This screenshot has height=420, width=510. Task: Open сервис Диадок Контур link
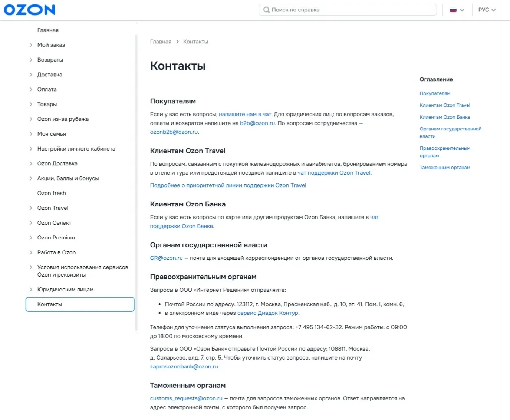268,313
